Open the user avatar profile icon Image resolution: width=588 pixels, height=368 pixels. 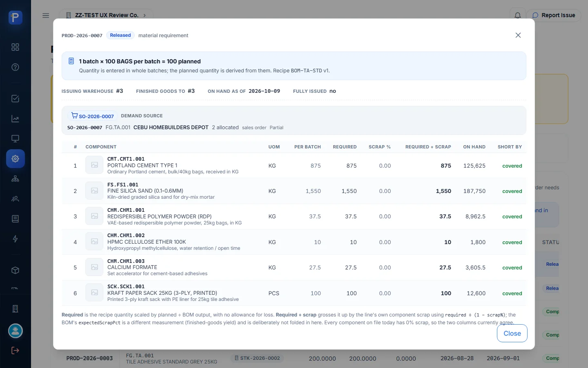[16, 331]
